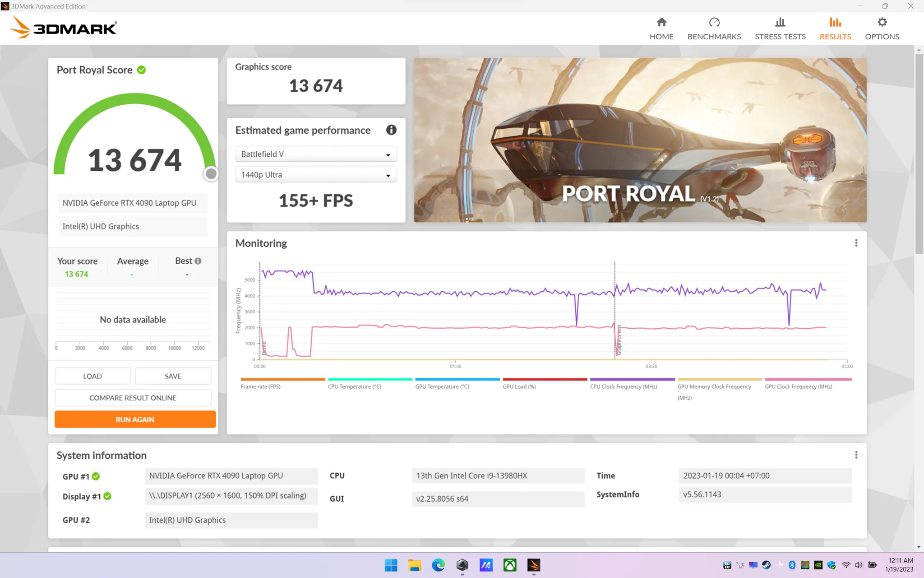Open the Xbox app from the taskbar
This screenshot has height=578, width=924.
click(510, 565)
